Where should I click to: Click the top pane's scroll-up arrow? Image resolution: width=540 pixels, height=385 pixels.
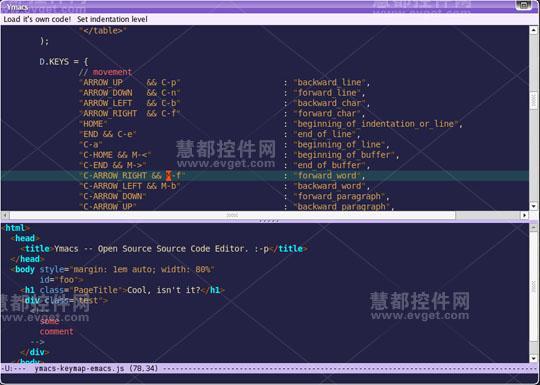[534, 29]
